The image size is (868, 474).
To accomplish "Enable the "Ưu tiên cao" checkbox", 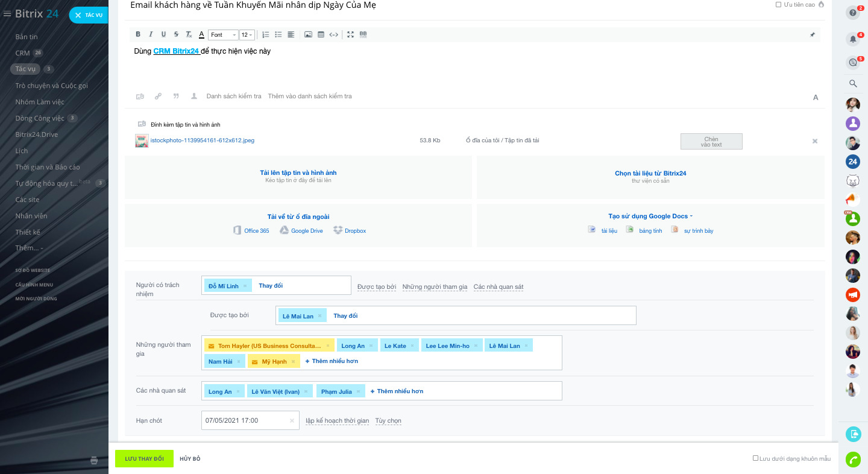I will (x=779, y=5).
